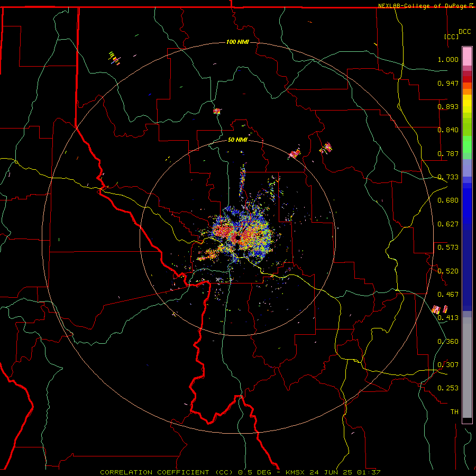476x476 pixels.
Task: Select the 0.307 scale value
Action: tap(448, 365)
